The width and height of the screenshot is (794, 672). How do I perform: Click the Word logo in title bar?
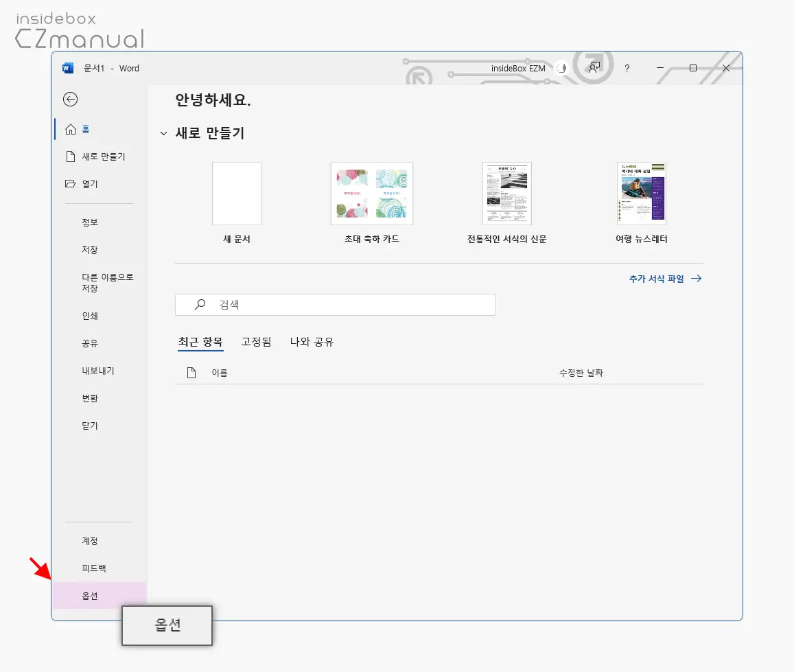pyautogui.click(x=68, y=68)
